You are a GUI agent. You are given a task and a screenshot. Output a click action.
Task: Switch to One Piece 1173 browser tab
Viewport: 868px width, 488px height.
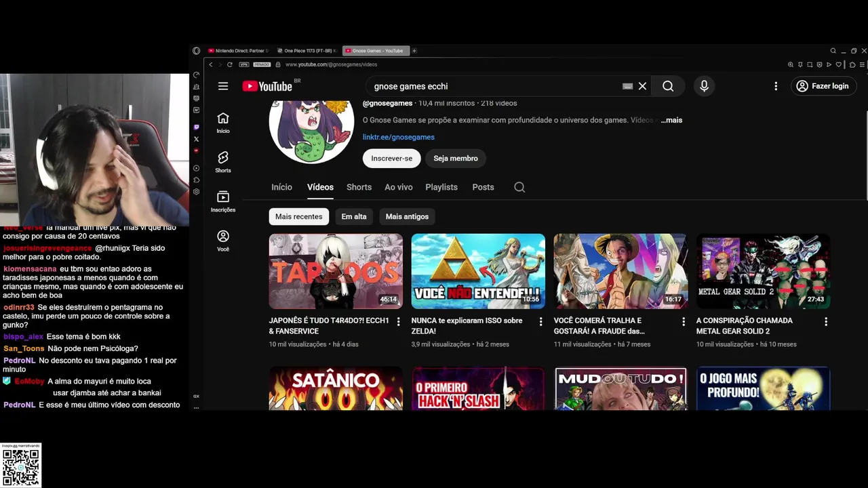[307, 51]
